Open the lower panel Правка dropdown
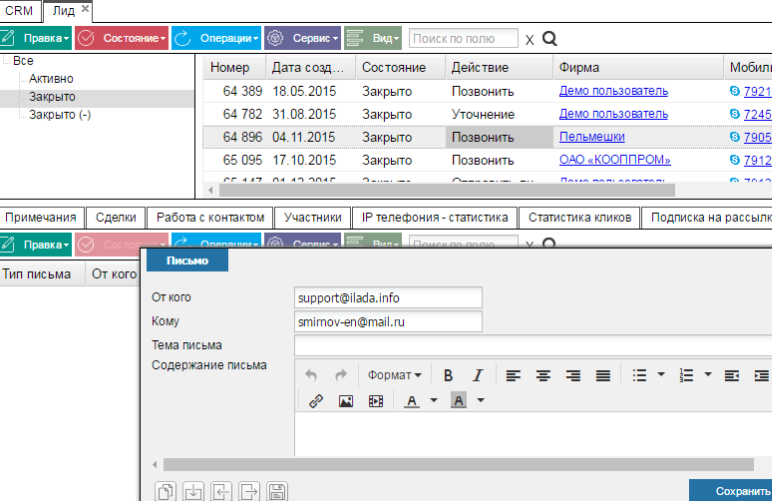 36,245
